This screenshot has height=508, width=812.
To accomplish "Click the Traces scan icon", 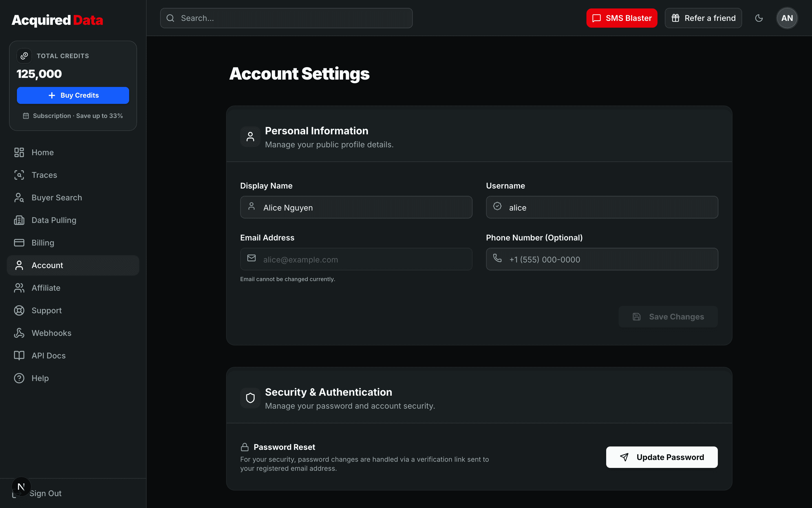I will tap(19, 175).
